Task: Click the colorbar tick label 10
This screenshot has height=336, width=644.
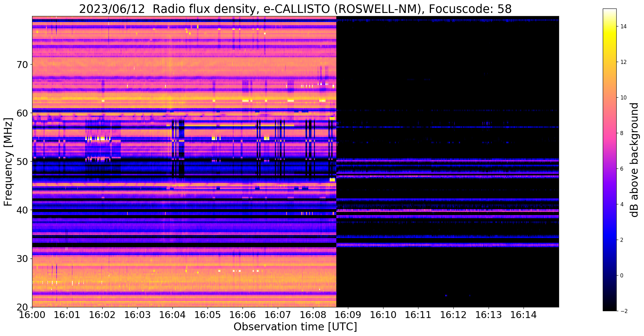Action: click(x=623, y=98)
